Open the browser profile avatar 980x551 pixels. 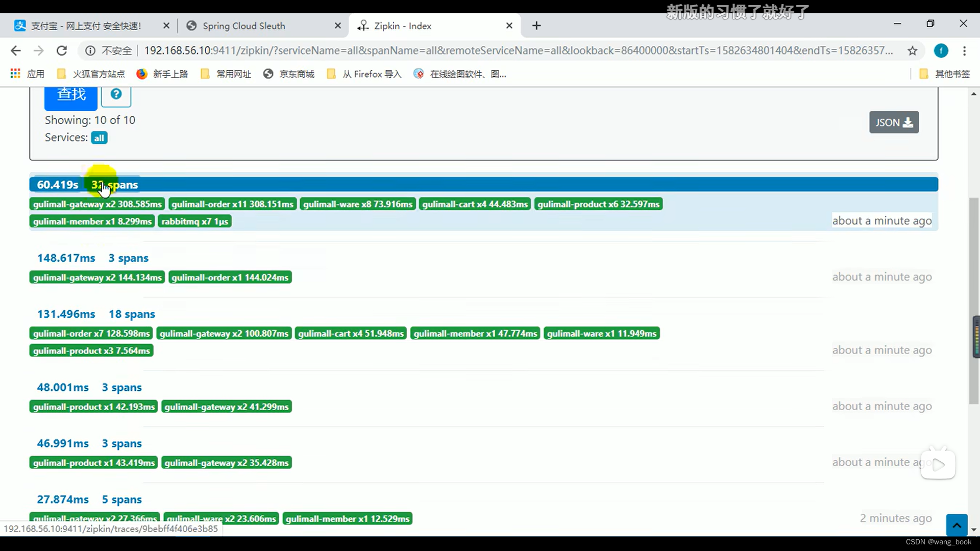coord(941,51)
